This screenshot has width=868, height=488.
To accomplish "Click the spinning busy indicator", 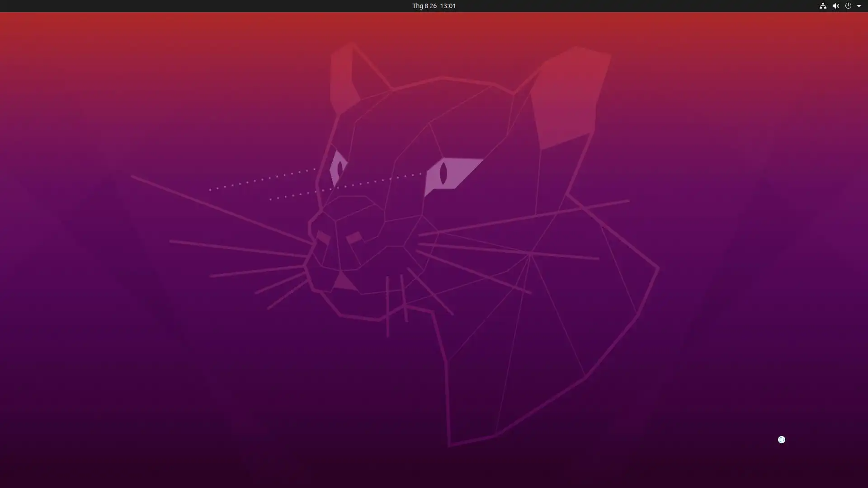I will [781, 440].
